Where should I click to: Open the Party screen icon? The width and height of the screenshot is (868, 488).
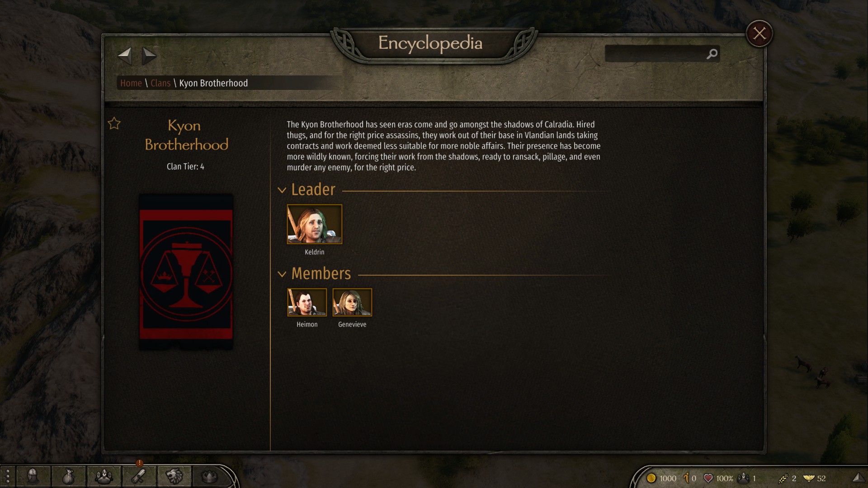[104, 476]
